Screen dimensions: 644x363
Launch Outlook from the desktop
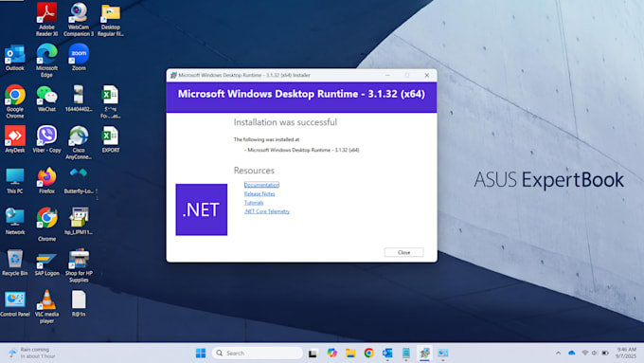tap(15, 58)
